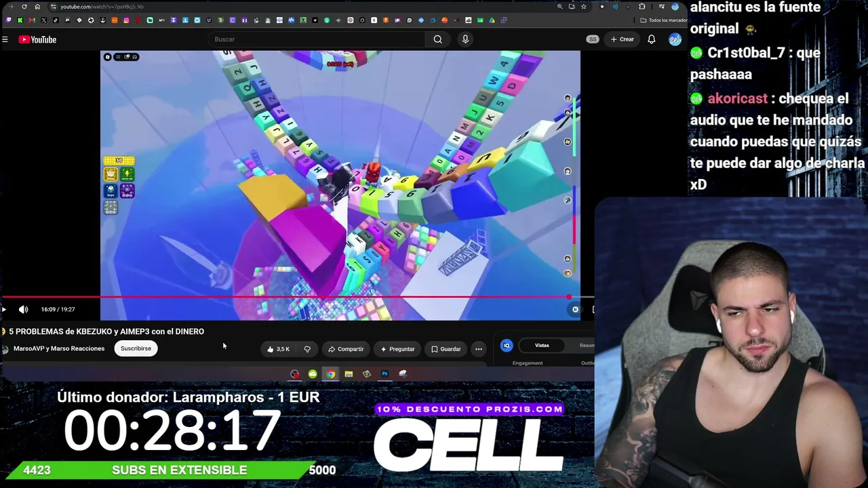The image size is (868, 488).
Task: Open the Chrome icon in the taskbar
Action: pyautogui.click(x=330, y=374)
